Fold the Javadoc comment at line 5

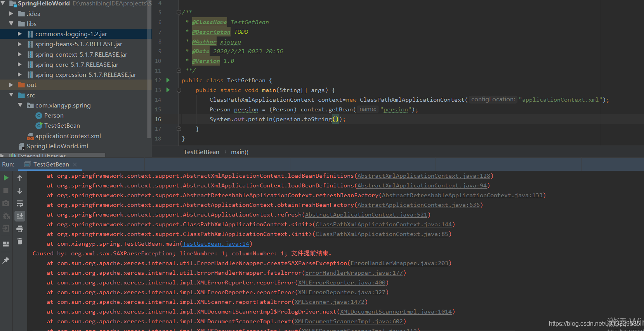pos(179,12)
